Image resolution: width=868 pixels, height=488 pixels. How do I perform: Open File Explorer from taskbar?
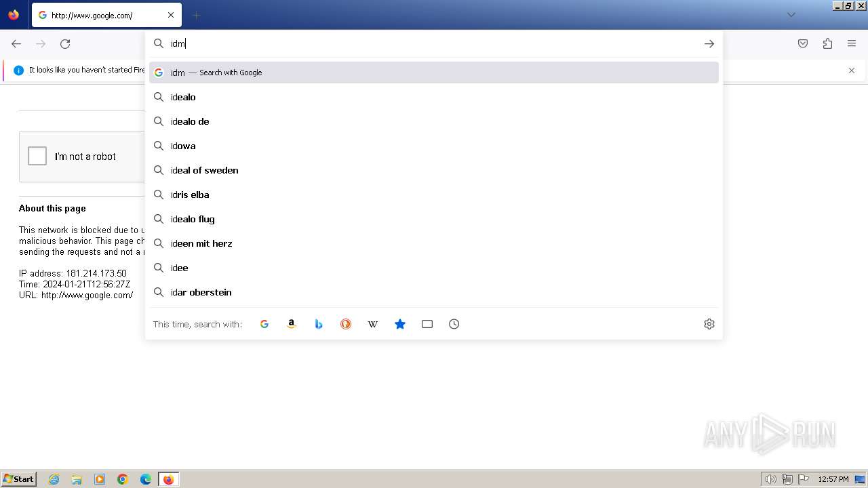(x=77, y=479)
